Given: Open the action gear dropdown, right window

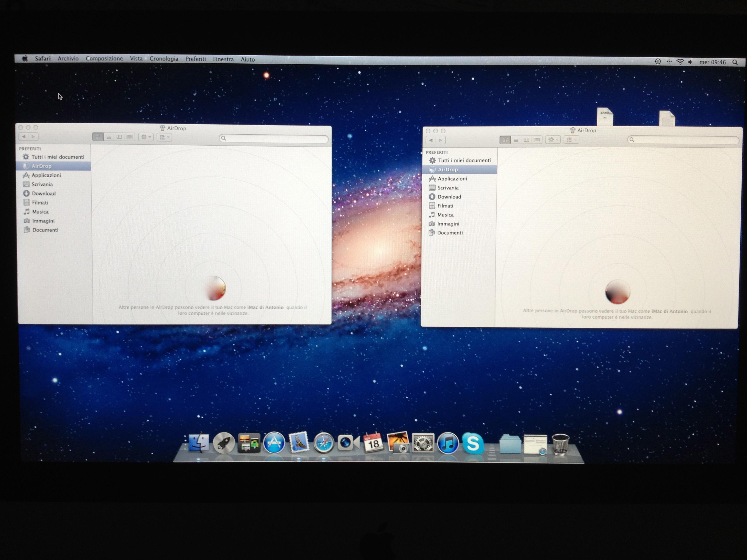Looking at the screenshot, I should (x=553, y=140).
